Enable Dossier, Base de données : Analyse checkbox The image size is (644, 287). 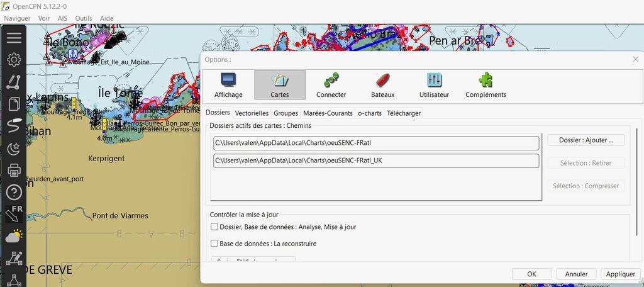coord(214,227)
